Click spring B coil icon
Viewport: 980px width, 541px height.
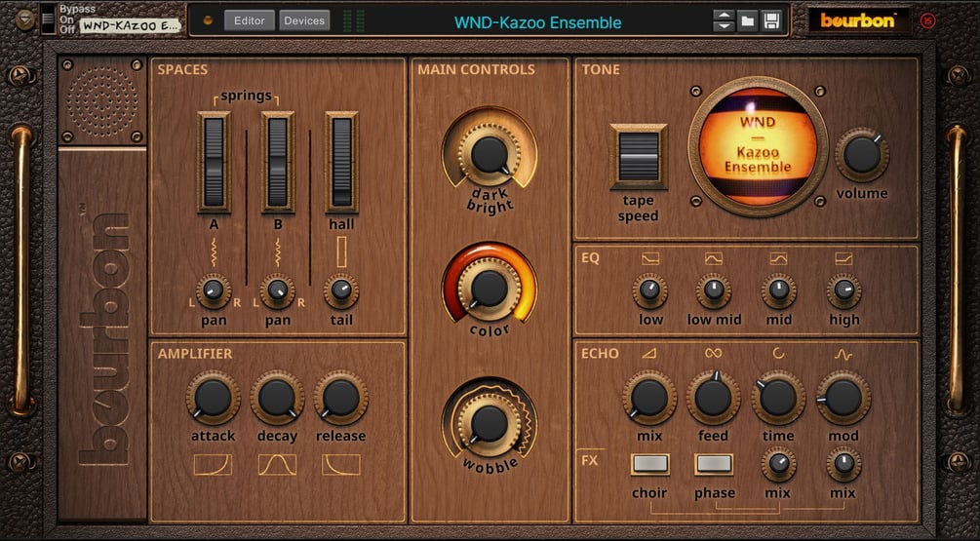pos(278,251)
